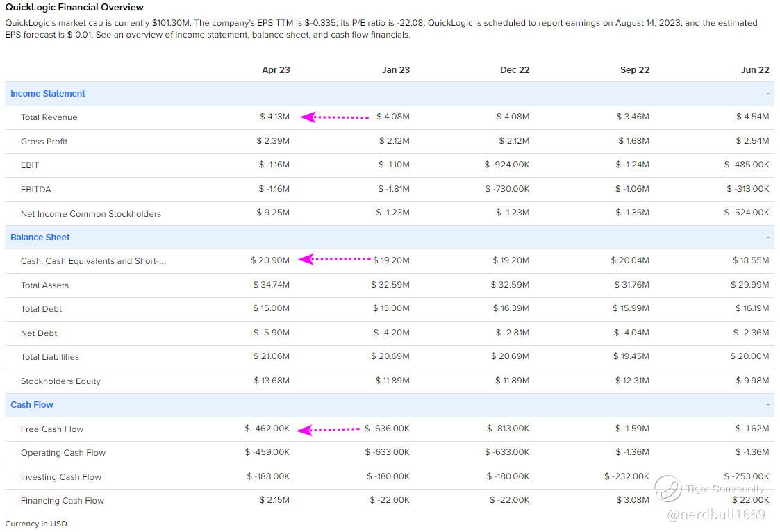
Task: Open the Cash Flow heading link
Action: (x=32, y=405)
